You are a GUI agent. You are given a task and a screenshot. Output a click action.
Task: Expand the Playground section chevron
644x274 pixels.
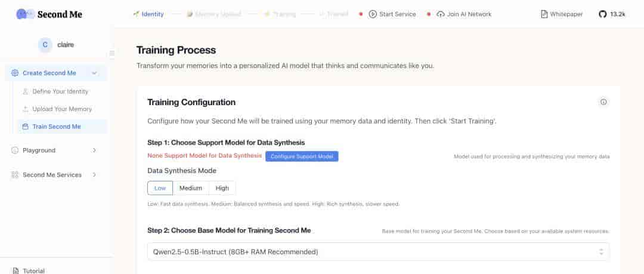pos(94,150)
